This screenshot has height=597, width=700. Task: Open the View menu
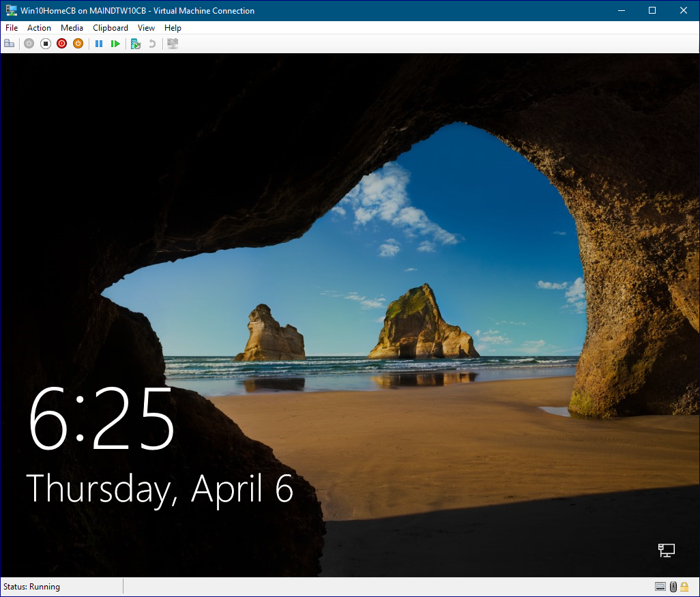(146, 28)
